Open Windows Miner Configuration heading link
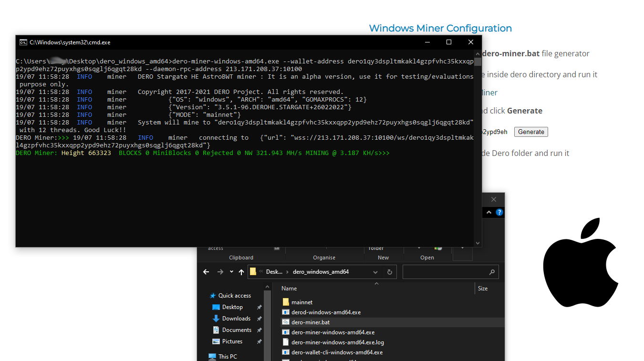 [440, 28]
